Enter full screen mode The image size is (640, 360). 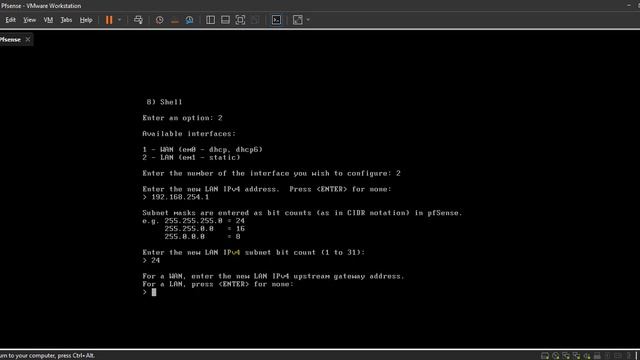[x=240, y=20]
